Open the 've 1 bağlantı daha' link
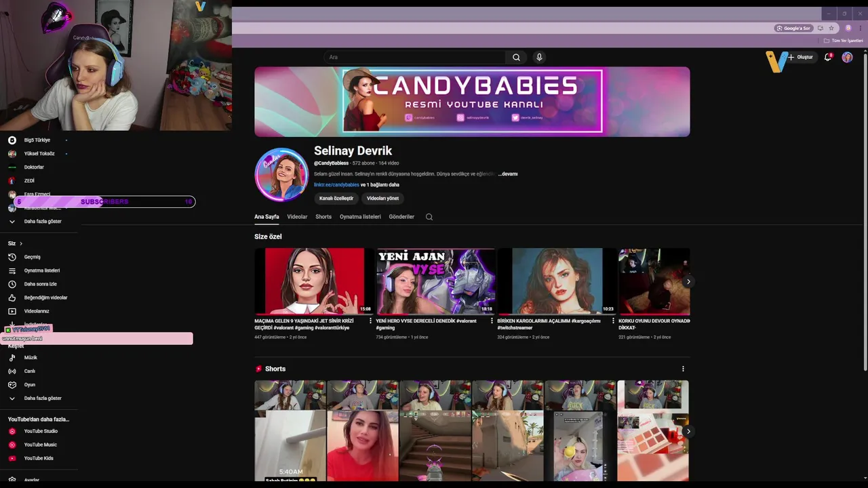The width and height of the screenshot is (868, 488). [x=380, y=185]
